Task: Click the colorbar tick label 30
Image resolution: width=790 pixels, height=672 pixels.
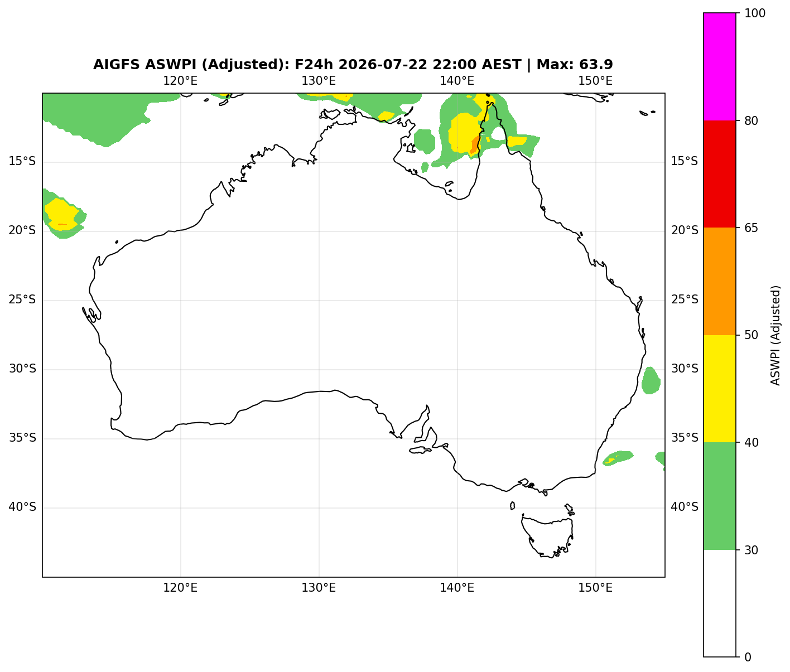Action: coord(751,550)
